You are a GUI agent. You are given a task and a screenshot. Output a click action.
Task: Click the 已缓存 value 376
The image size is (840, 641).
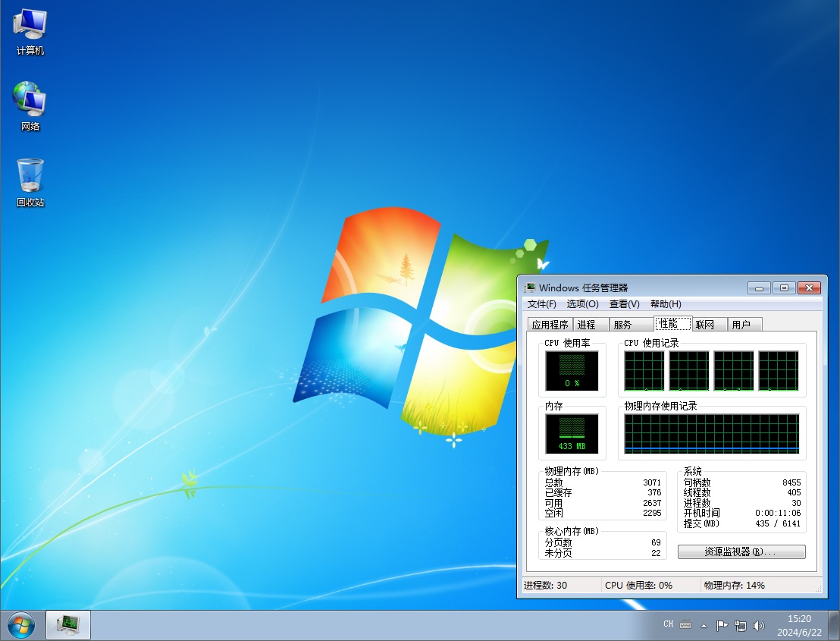654,492
